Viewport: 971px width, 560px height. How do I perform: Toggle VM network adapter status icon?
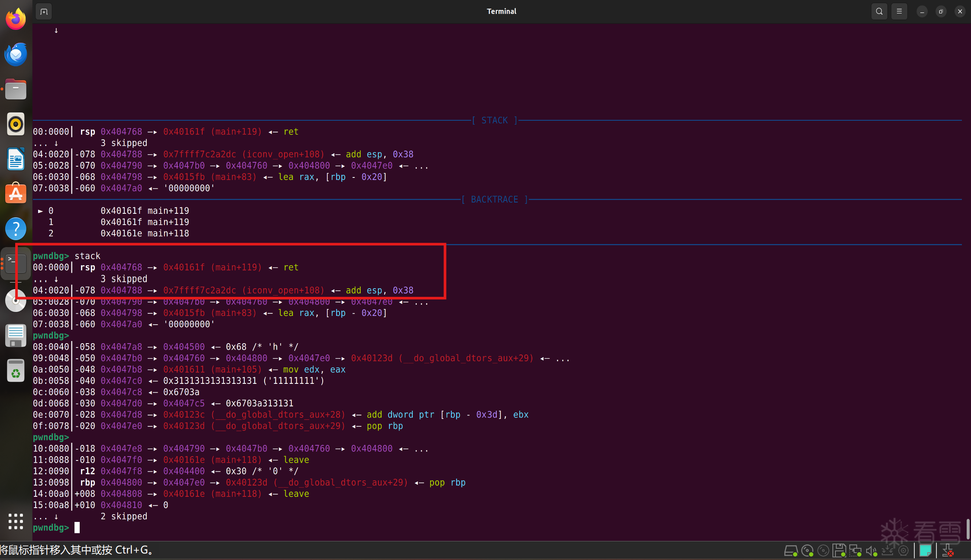point(855,551)
